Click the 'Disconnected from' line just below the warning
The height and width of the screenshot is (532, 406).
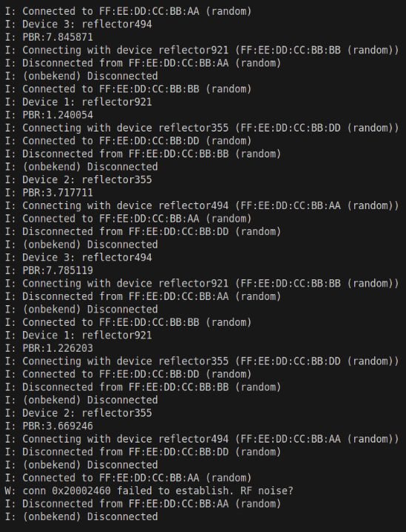(143, 503)
